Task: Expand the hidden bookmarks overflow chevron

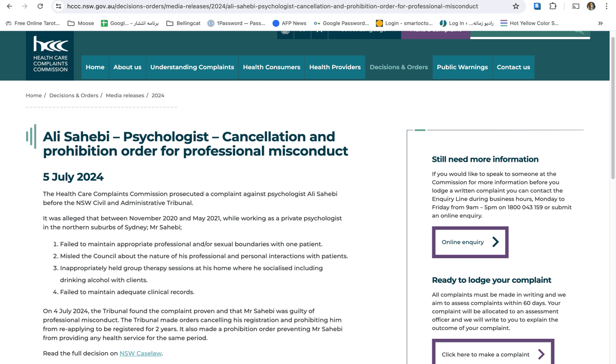Action: coord(601,23)
